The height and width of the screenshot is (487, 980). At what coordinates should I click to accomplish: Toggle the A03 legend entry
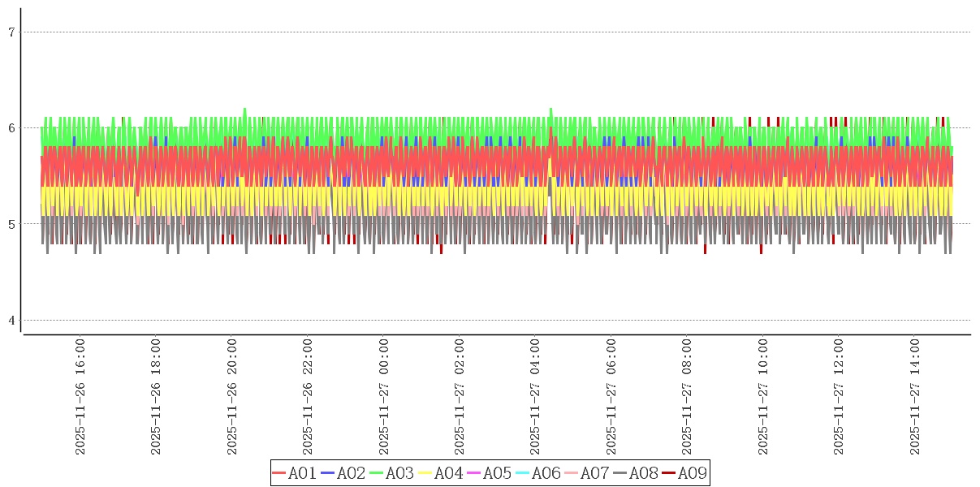399,473
